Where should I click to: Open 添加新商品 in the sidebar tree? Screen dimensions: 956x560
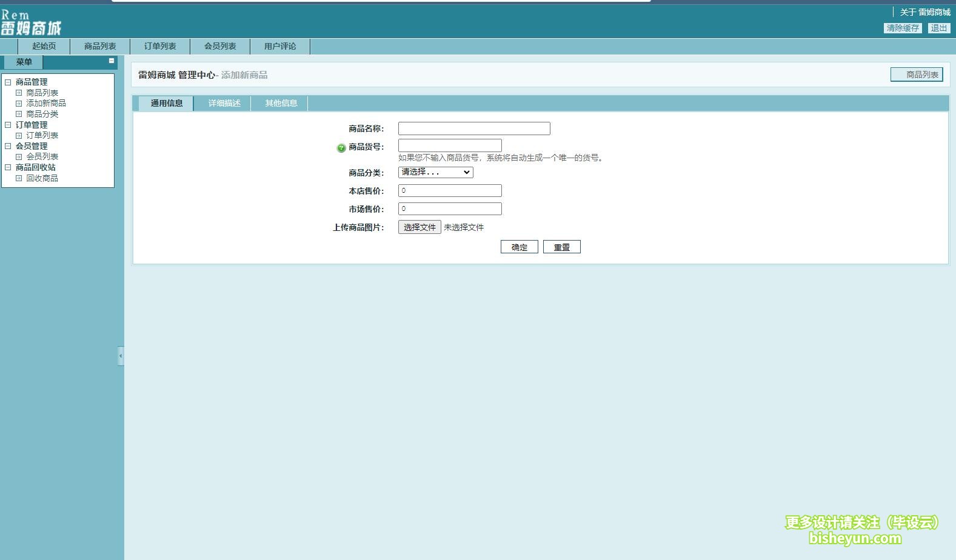point(46,104)
